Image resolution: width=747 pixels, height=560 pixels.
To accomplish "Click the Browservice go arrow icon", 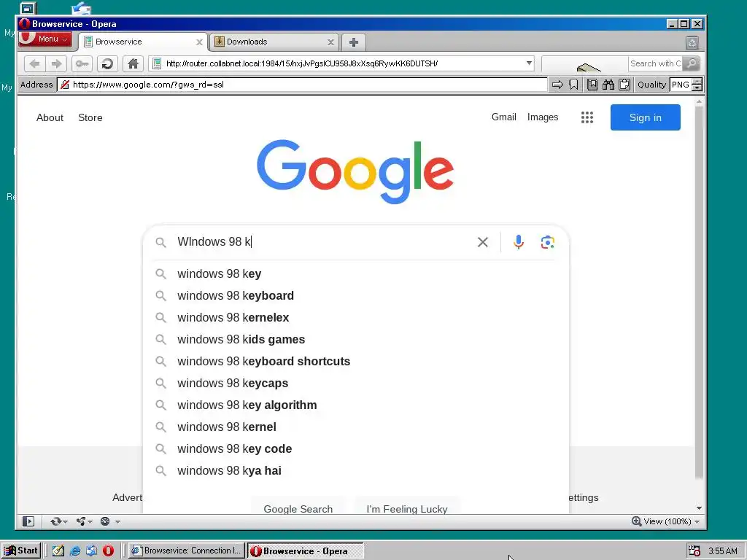I will click(557, 85).
